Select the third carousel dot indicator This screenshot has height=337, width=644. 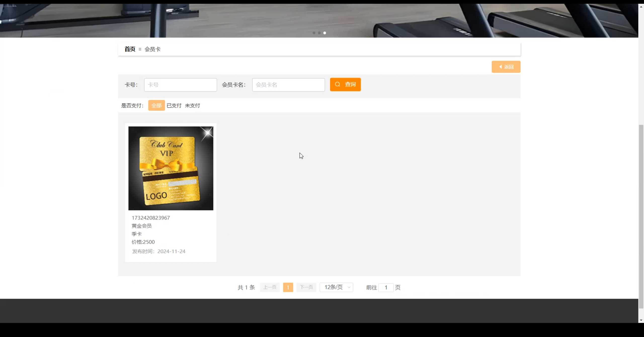click(325, 33)
